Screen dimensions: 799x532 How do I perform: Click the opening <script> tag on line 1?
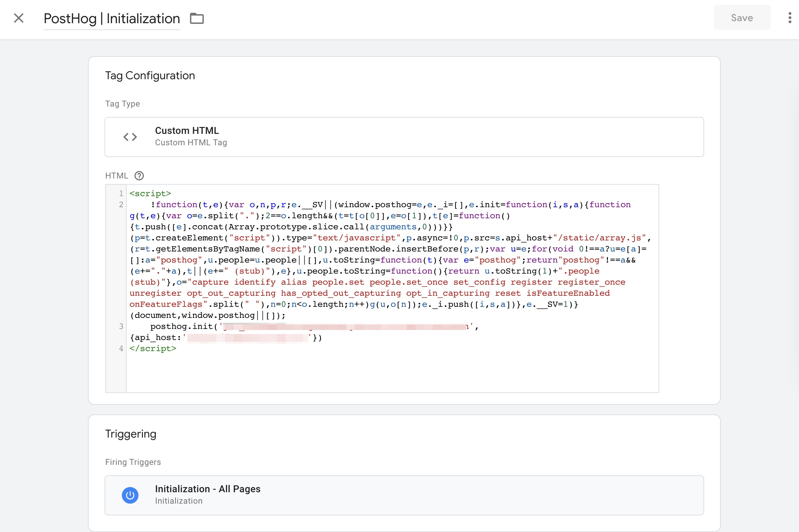(x=150, y=193)
